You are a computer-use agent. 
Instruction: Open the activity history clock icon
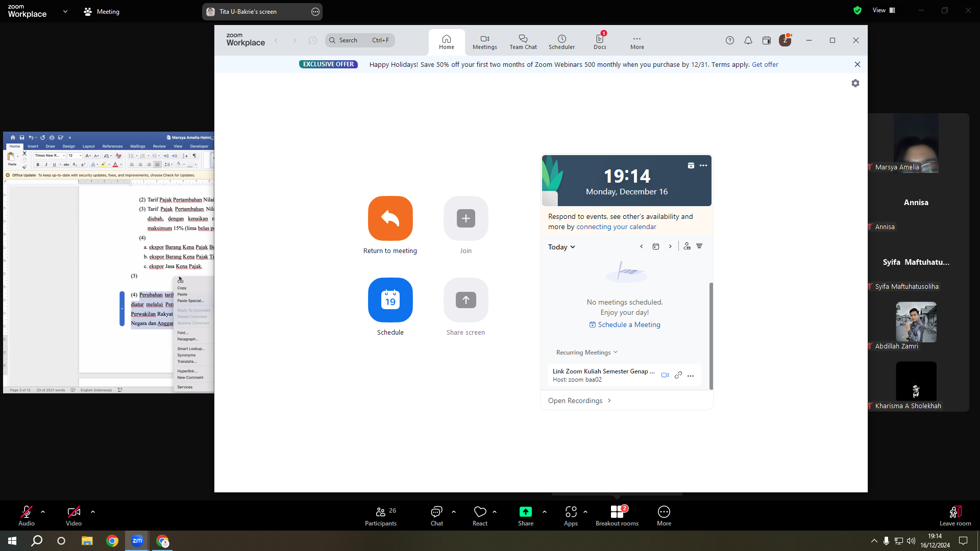313,40
